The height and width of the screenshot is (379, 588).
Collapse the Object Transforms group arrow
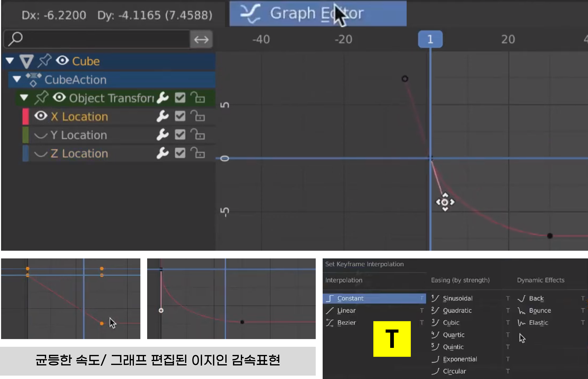pyautogui.click(x=24, y=98)
